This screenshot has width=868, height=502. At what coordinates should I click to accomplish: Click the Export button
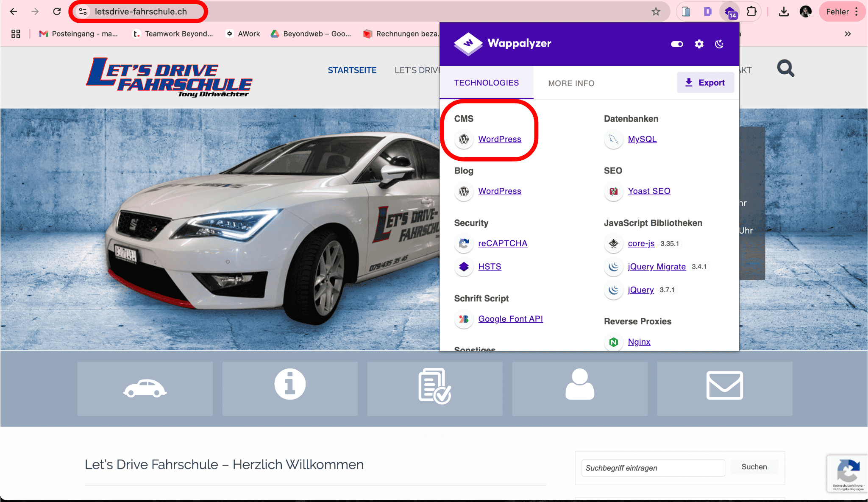[705, 83]
